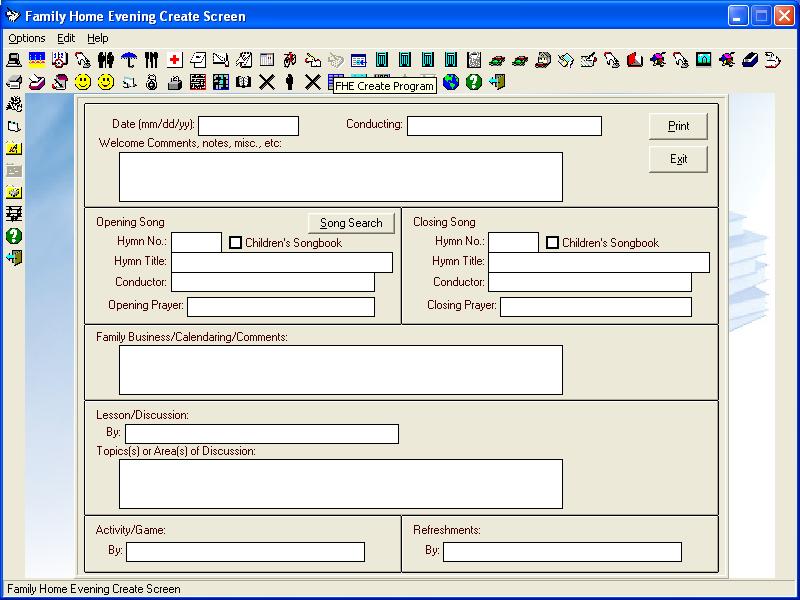This screenshot has height=600, width=800.
Task: Click the Song Search button
Action: 351,223
